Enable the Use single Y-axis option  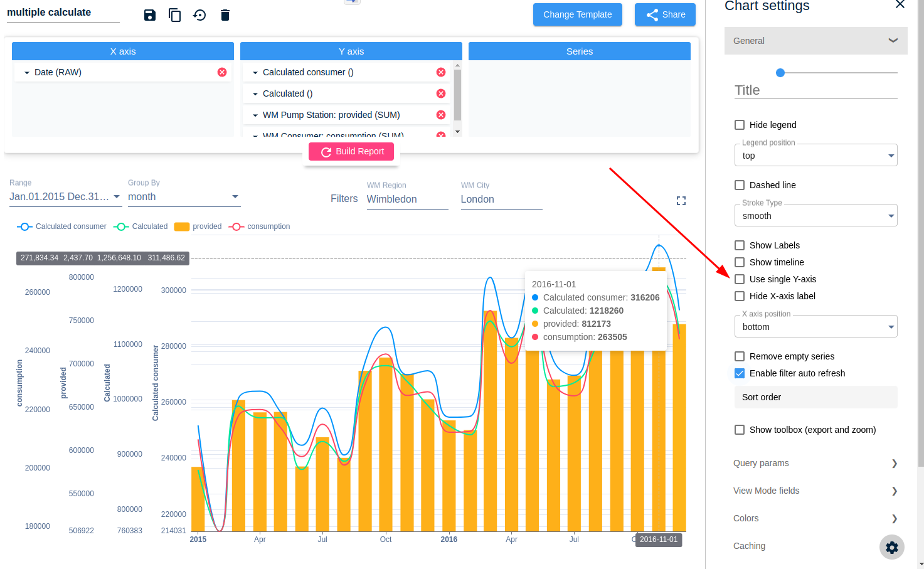tap(739, 279)
